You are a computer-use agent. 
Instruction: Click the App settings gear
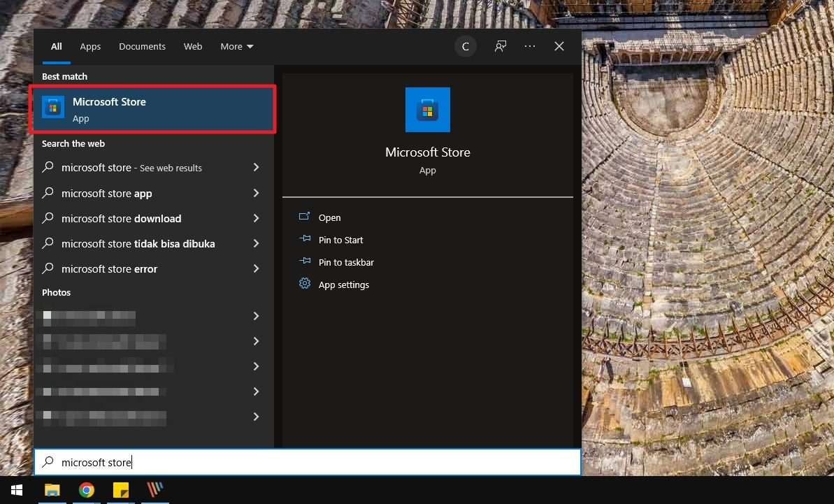click(x=304, y=285)
